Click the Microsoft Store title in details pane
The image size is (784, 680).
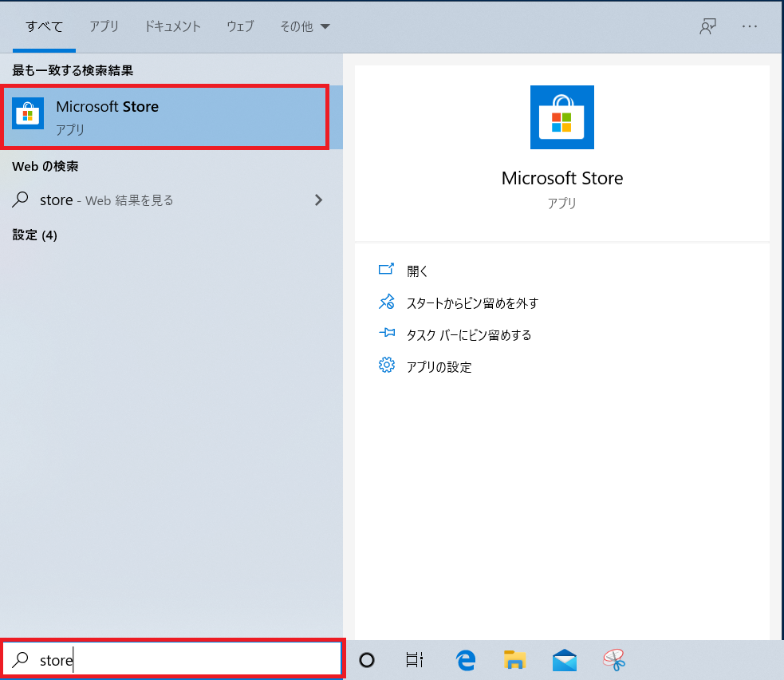(x=562, y=178)
